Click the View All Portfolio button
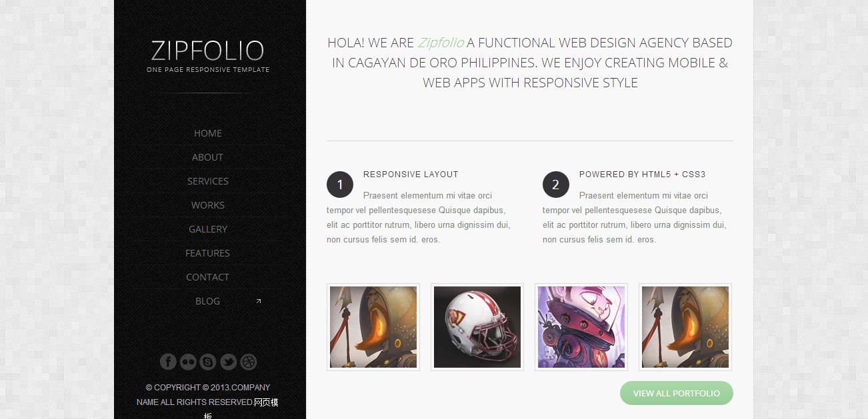 click(677, 393)
